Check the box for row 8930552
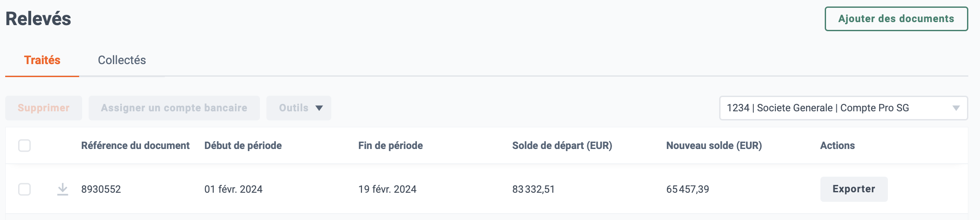This screenshot has height=220, width=980. click(25, 189)
